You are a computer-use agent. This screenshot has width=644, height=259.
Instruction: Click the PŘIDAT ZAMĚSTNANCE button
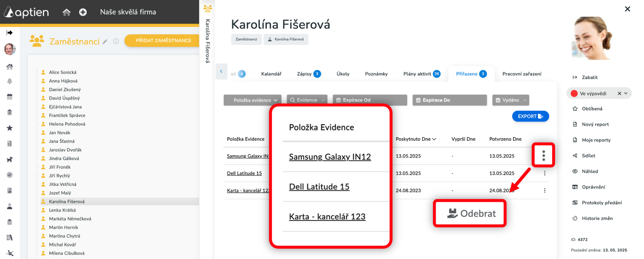163,40
